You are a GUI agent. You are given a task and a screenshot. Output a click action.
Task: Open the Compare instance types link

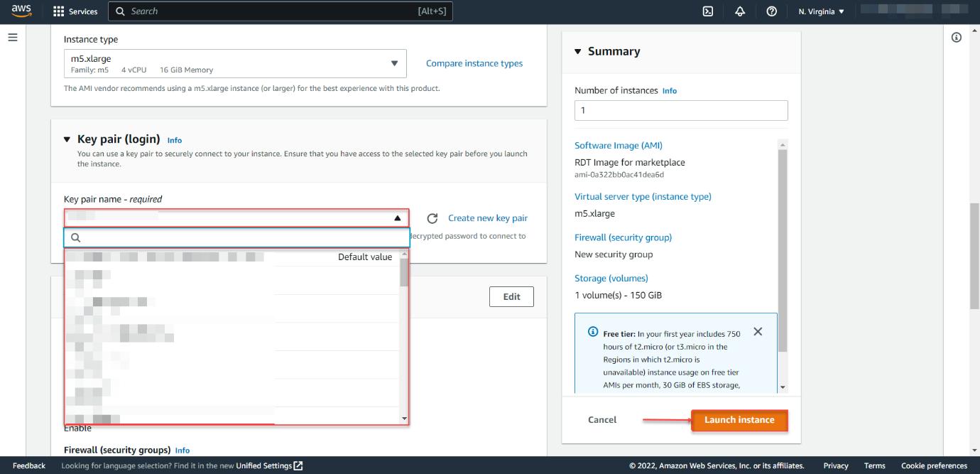[x=474, y=63]
